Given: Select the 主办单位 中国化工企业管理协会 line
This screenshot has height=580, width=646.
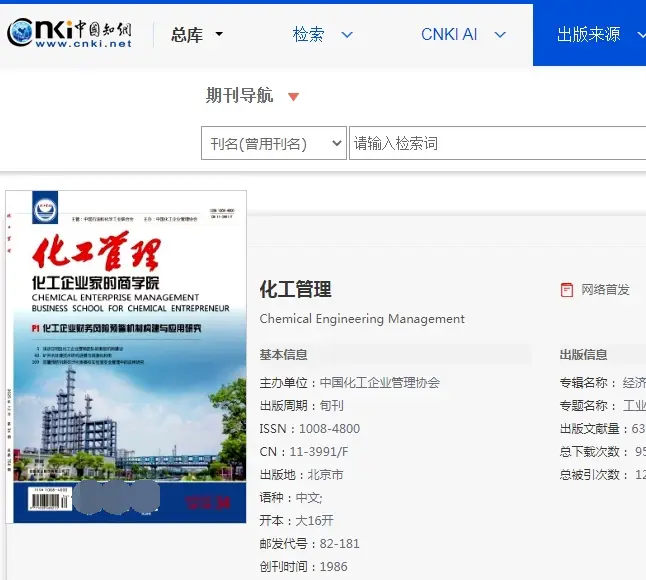Looking at the screenshot, I should tap(350, 383).
